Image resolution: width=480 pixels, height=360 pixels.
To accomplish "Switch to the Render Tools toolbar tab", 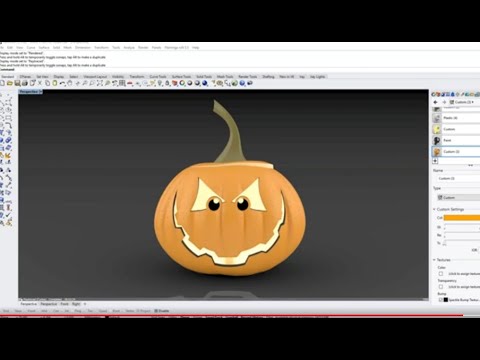I will click(x=248, y=77).
